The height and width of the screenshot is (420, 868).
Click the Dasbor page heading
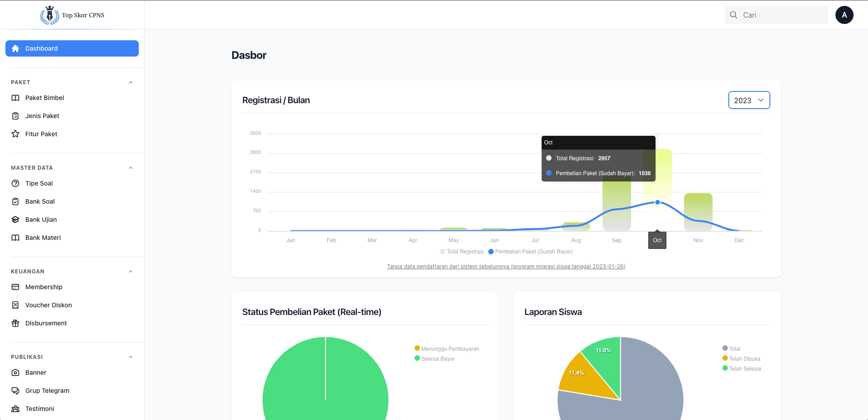coord(249,55)
